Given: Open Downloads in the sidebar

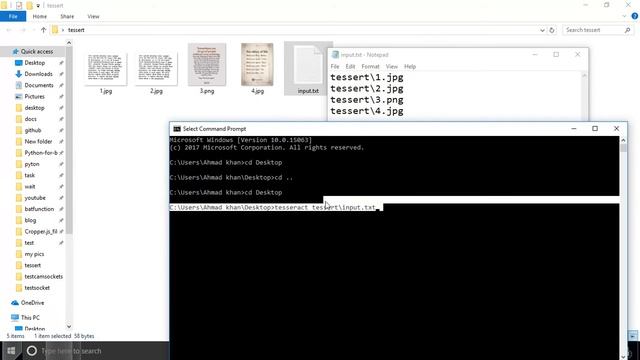Looking at the screenshot, I should point(38,74).
